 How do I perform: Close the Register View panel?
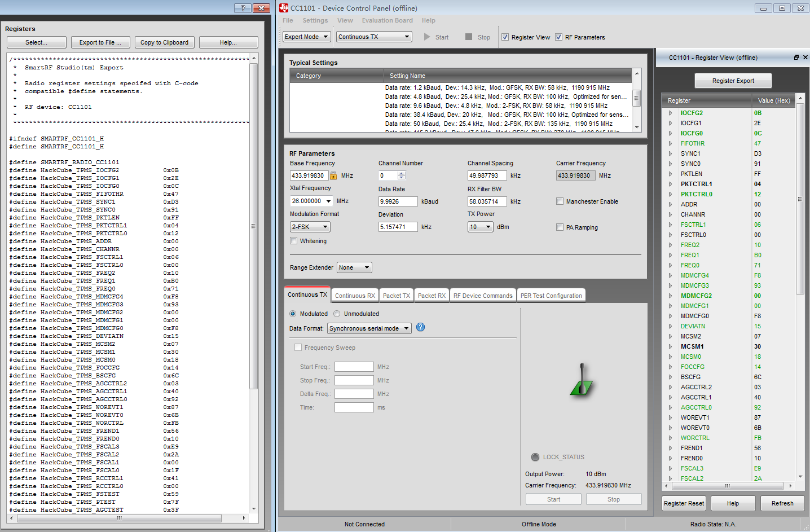805,58
